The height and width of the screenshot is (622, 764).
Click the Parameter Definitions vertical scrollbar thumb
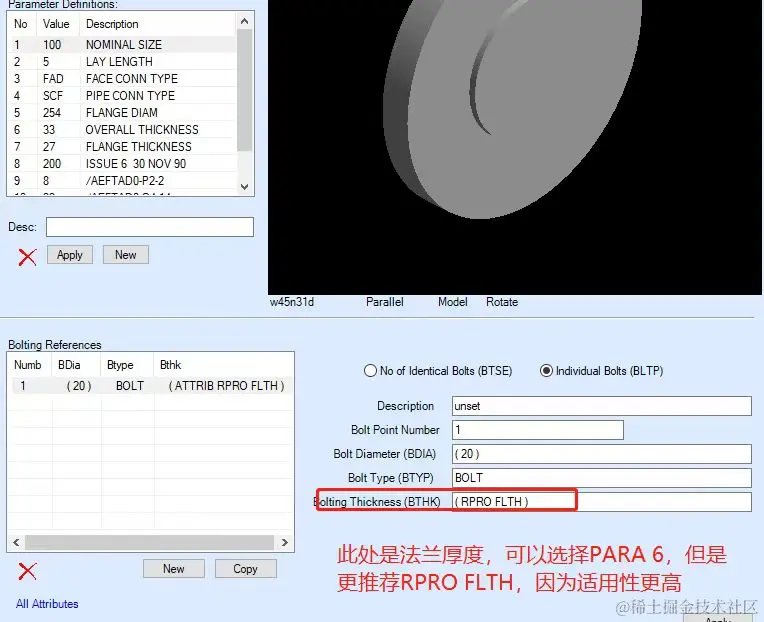244,90
